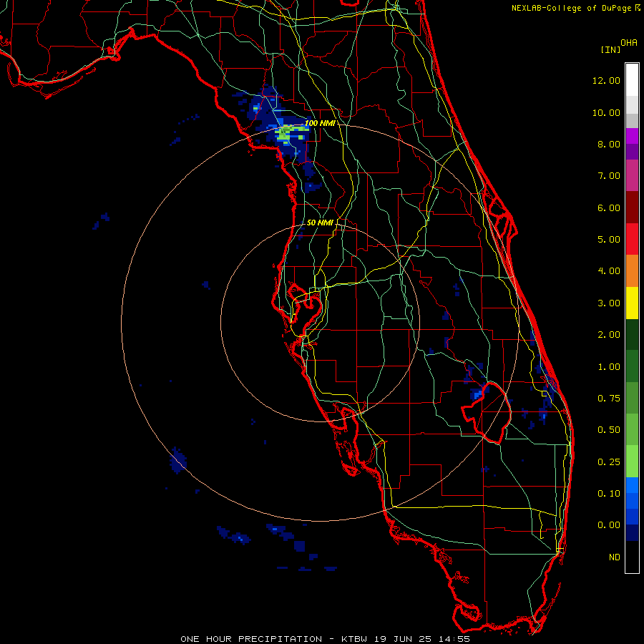Viewport: 644px width, 644px height.
Task: Click the bright green rain cell near 100 NMI label
Action: 291,134
